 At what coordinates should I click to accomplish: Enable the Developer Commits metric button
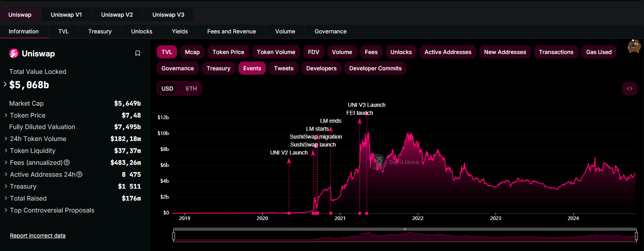click(x=375, y=68)
